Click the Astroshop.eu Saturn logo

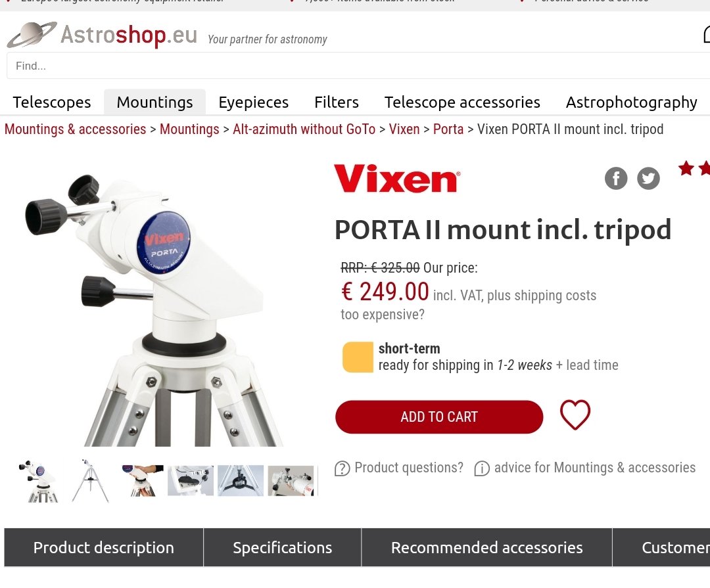click(x=32, y=34)
